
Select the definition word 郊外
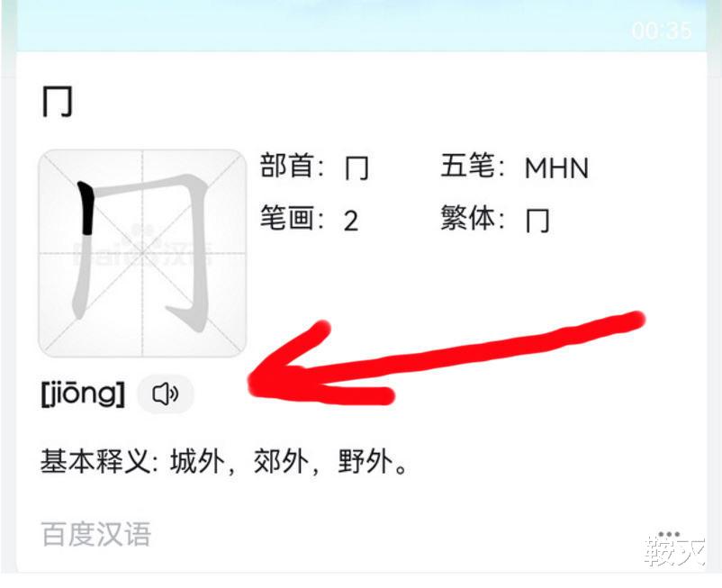click(x=281, y=461)
